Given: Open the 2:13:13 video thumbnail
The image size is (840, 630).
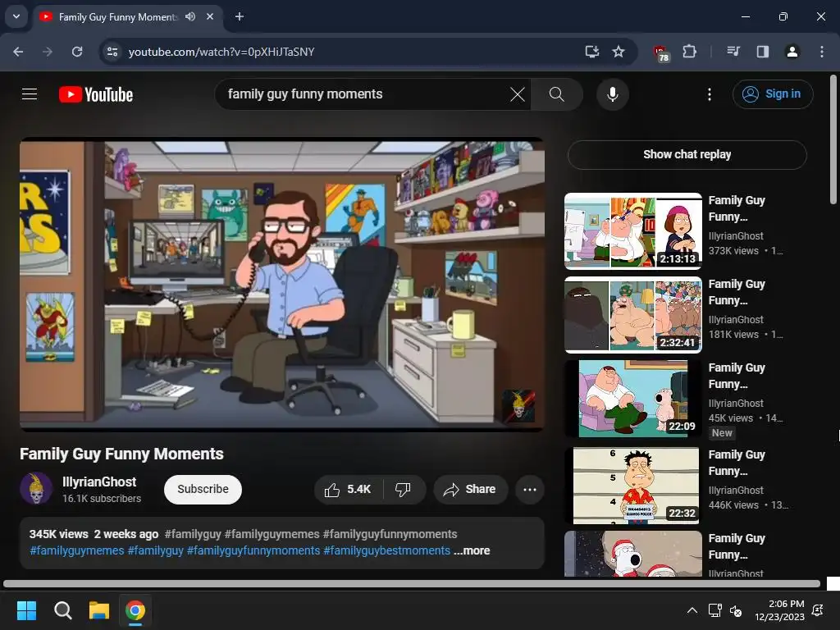Looking at the screenshot, I should [633, 231].
